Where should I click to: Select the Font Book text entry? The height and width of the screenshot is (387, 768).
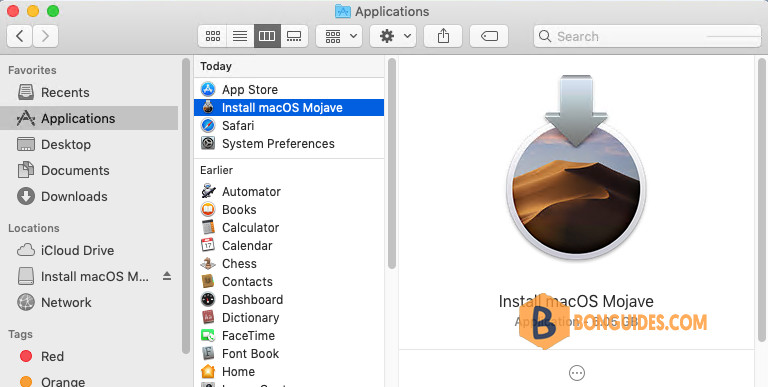pyautogui.click(x=250, y=354)
